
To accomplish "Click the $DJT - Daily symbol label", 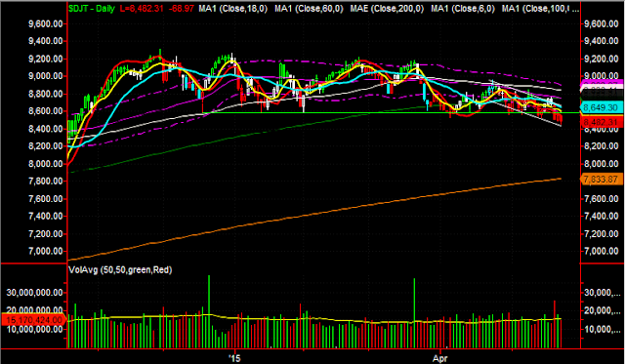I will point(91,9).
